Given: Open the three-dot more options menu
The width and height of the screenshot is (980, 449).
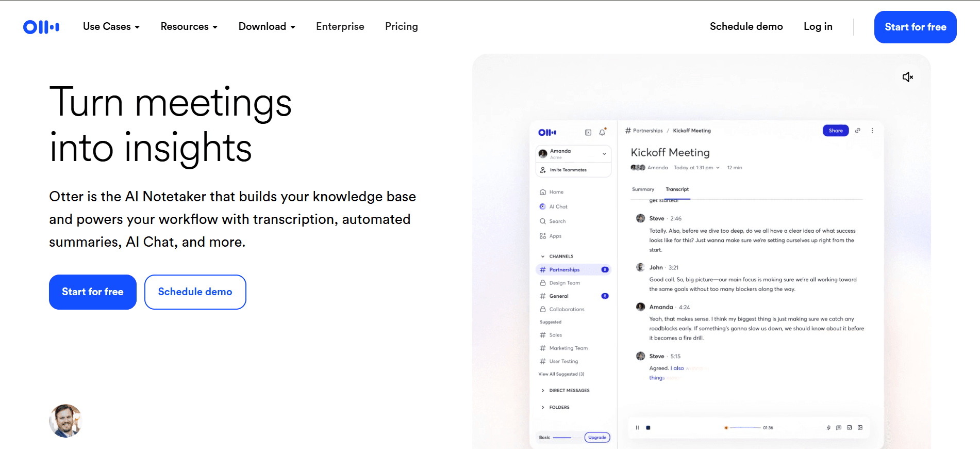Looking at the screenshot, I should 872,131.
